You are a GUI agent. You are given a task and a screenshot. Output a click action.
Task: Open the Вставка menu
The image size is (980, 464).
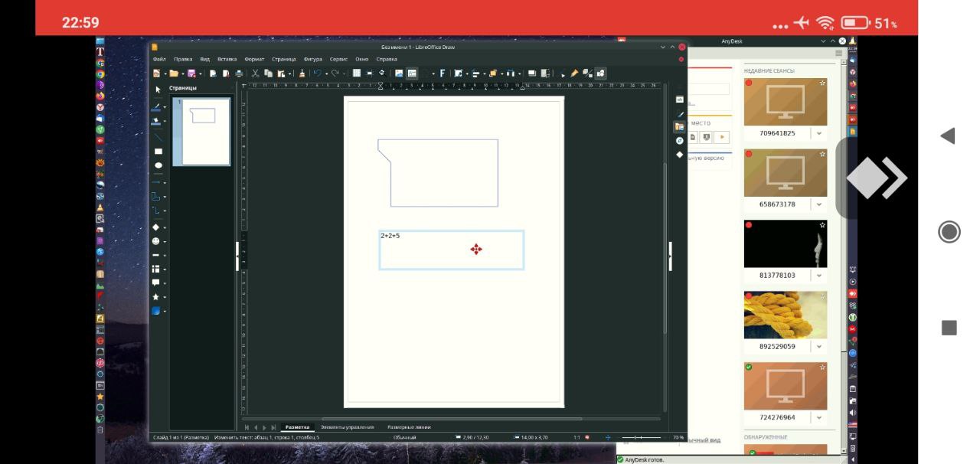227,59
